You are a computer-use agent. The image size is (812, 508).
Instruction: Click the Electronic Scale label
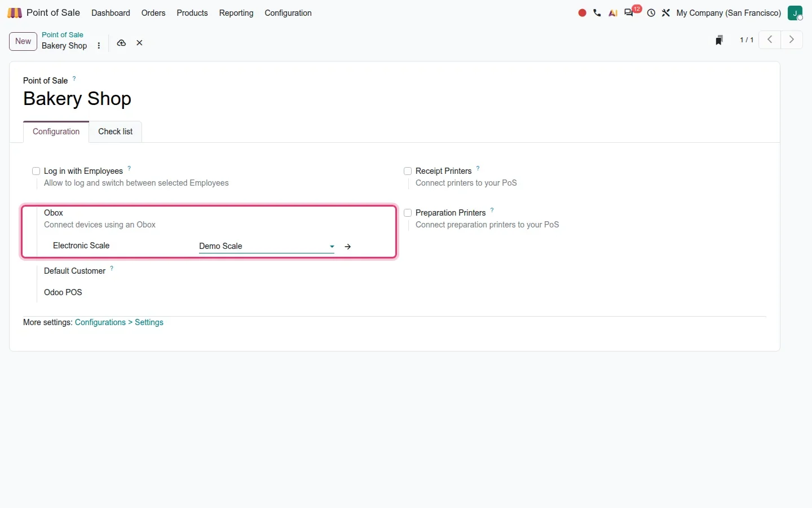point(81,246)
